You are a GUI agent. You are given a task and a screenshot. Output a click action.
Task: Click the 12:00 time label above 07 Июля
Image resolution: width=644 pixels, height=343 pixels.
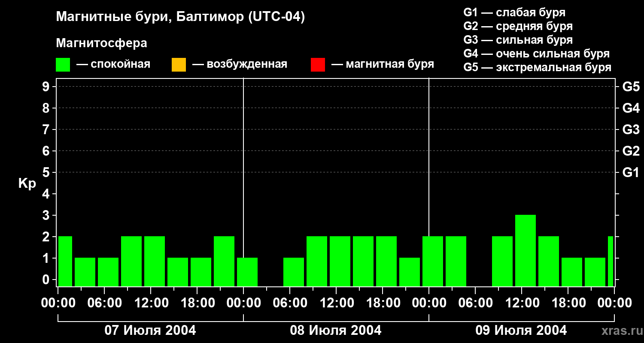coord(151,303)
